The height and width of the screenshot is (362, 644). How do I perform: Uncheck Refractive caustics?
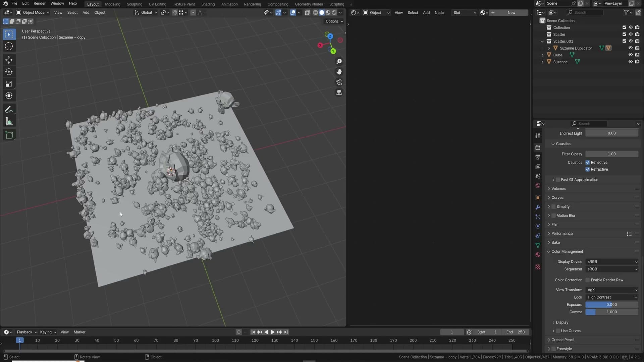pyautogui.click(x=588, y=169)
